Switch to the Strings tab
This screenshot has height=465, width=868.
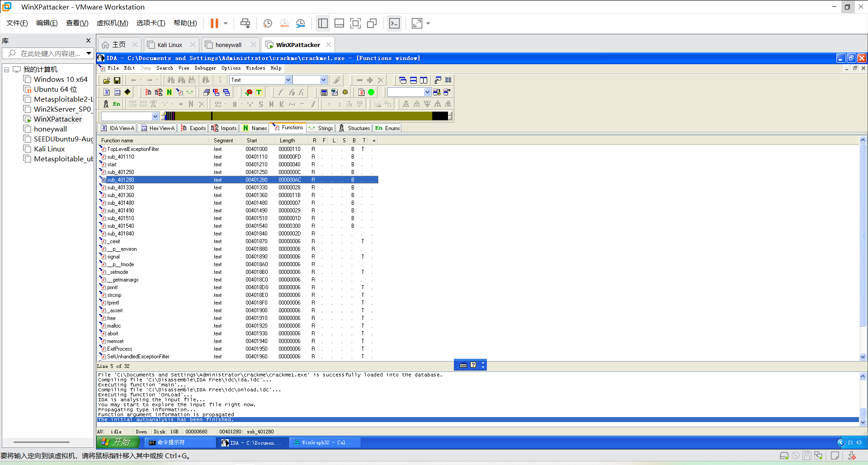pyautogui.click(x=321, y=128)
